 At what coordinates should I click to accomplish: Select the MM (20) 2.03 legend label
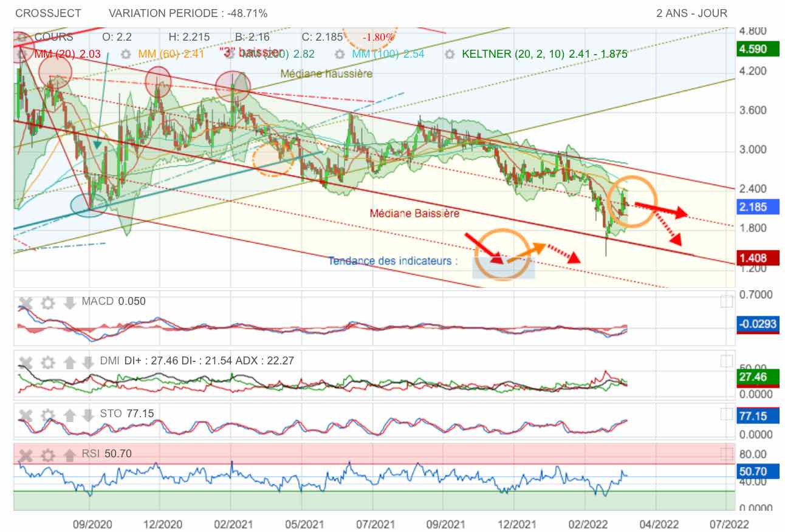coord(66,54)
